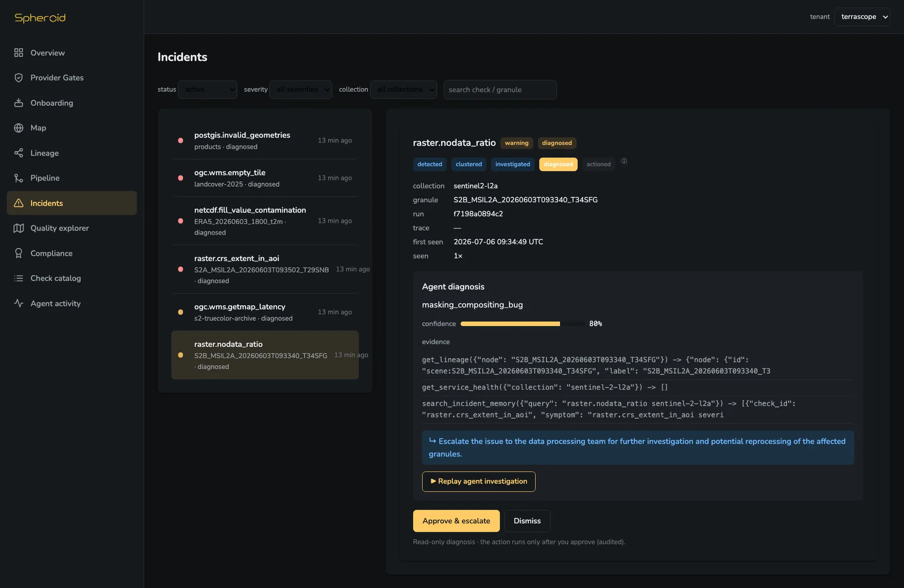Click the warning severity badge
Screen dimensions: 904x588
(x=517, y=143)
